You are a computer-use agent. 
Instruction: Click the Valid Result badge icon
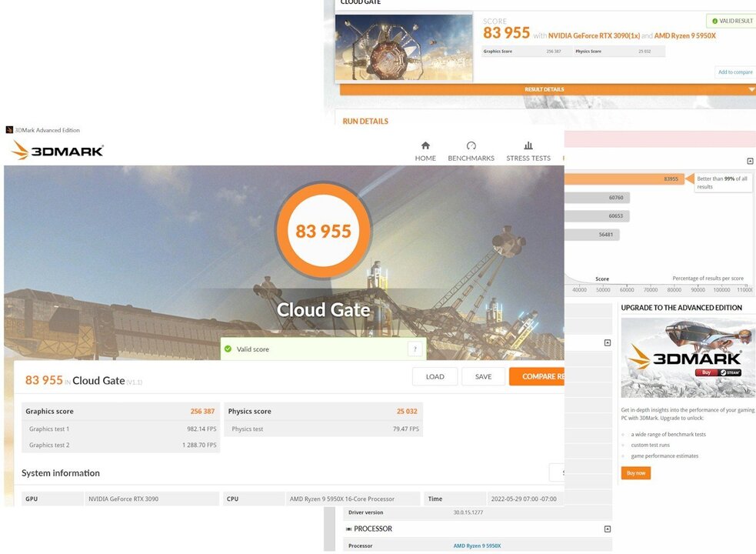[x=714, y=22]
